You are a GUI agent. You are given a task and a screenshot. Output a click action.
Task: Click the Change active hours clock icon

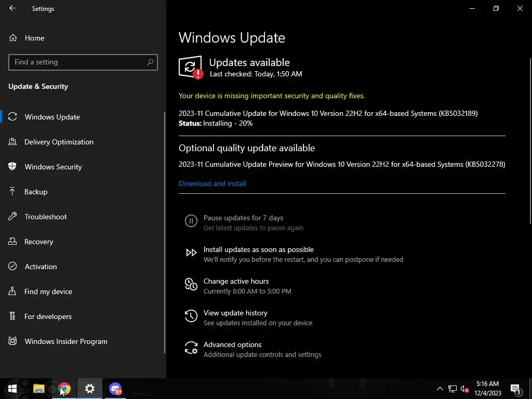(191, 284)
